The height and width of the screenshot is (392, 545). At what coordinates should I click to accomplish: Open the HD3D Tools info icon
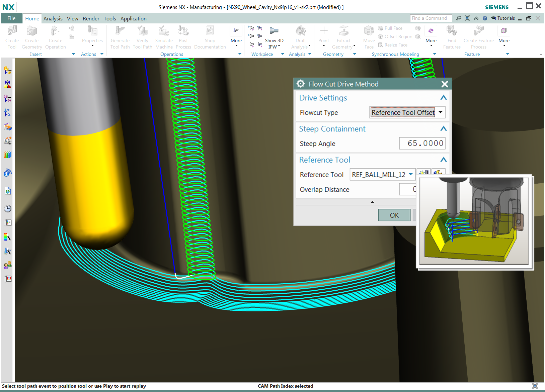pyautogui.click(x=7, y=173)
